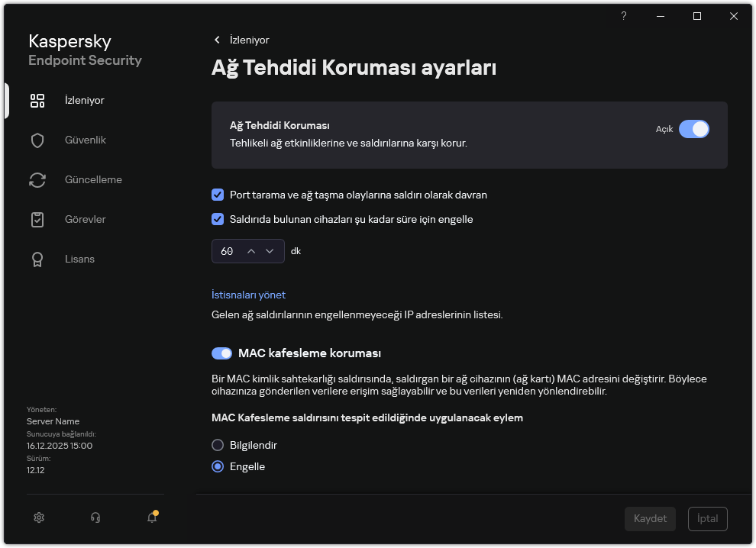This screenshot has width=756, height=548.
Task: Select the Bilgilendir radio option
Action: 217,444
